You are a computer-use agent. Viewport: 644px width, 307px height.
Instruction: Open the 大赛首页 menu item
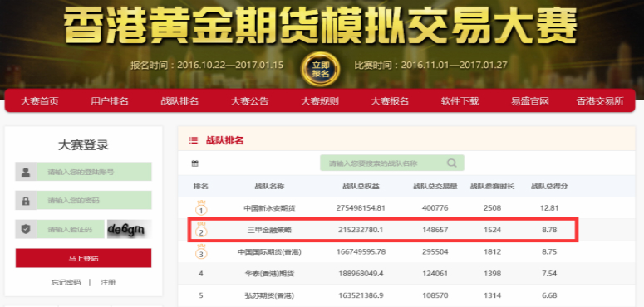pyautogui.click(x=39, y=101)
